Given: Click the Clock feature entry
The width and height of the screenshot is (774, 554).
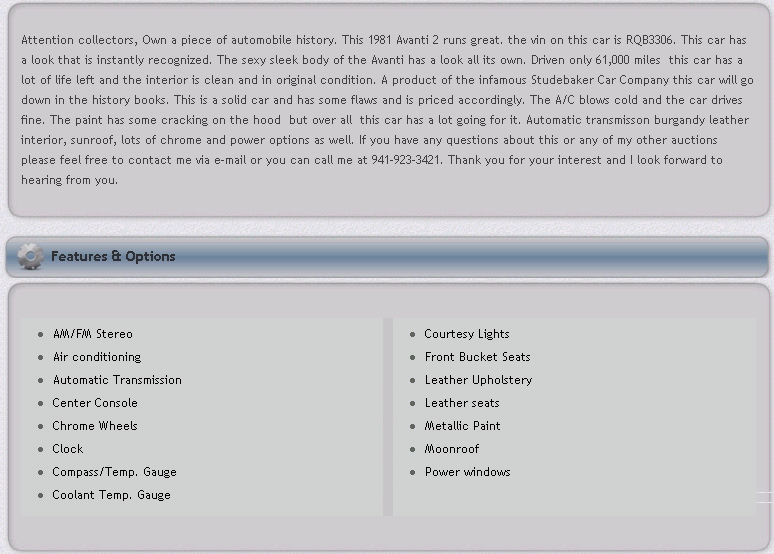Looking at the screenshot, I should pos(68,449).
